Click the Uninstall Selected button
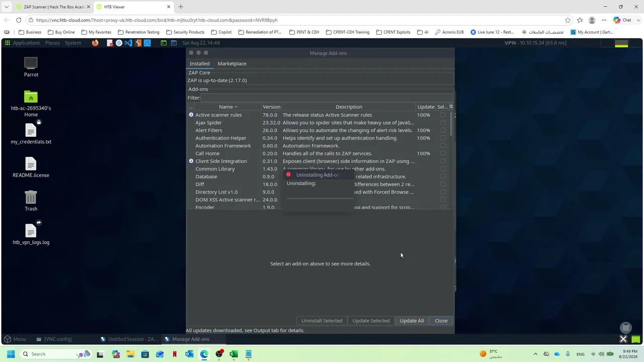 click(322, 321)
